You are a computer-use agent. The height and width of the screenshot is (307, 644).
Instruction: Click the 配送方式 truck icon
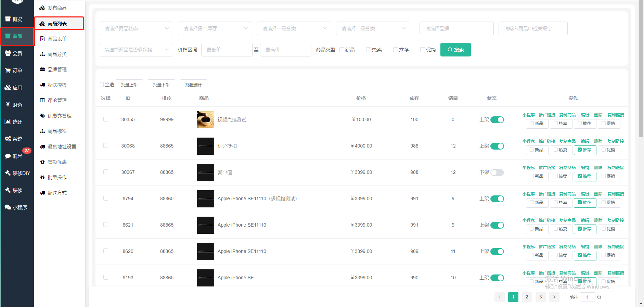tap(42, 193)
